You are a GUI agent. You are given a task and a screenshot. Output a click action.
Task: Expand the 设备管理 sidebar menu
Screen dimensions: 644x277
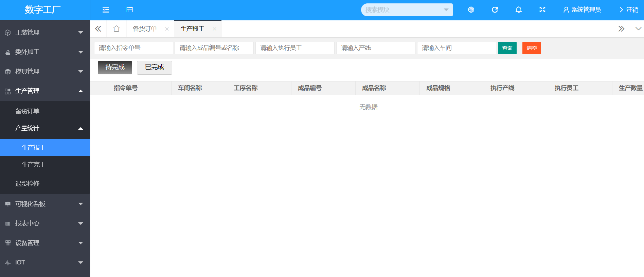pos(45,243)
